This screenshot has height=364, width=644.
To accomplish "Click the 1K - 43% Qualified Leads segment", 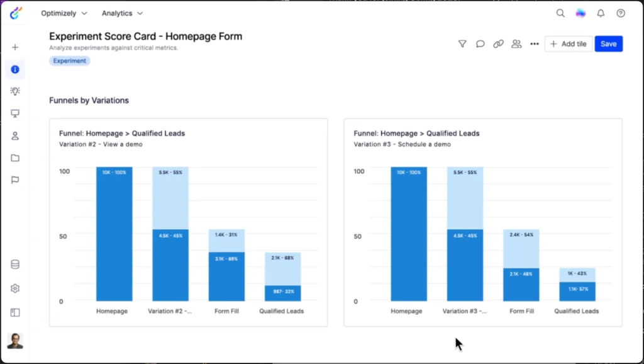I will click(x=577, y=275).
